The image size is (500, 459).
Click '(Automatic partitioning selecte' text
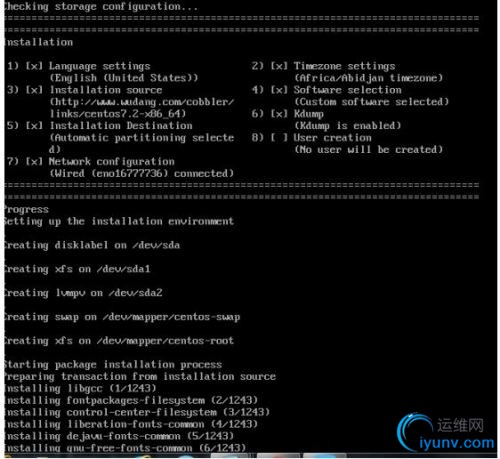(142, 138)
